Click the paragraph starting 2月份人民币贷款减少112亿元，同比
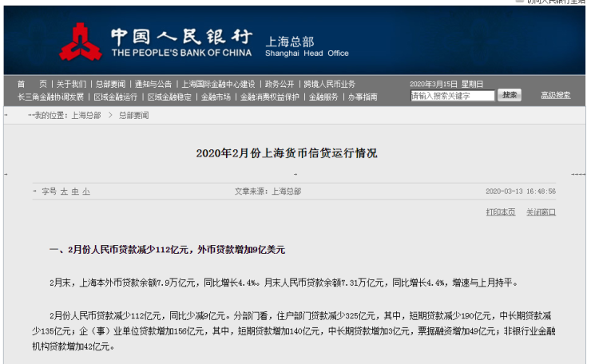 coord(294,330)
